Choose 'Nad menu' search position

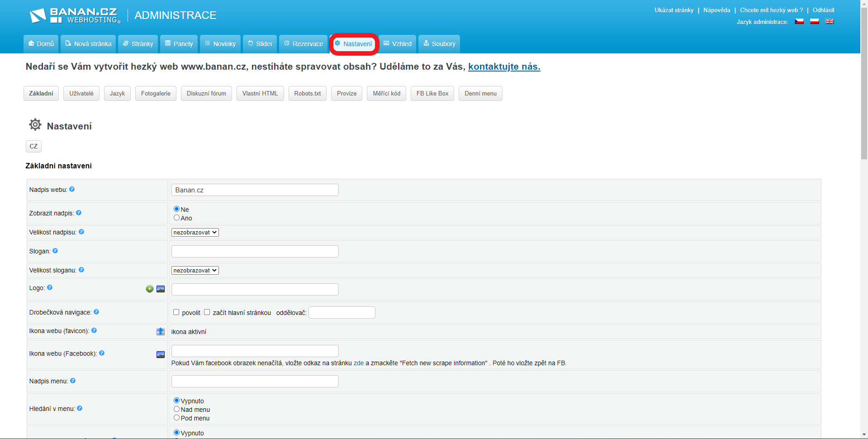point(177,409)
